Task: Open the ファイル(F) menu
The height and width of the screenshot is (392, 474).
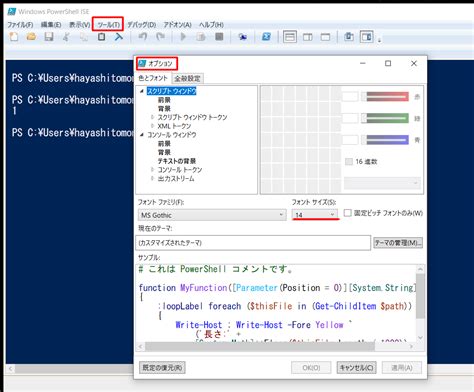Action: pyautogui.click(x=20, y=25)
